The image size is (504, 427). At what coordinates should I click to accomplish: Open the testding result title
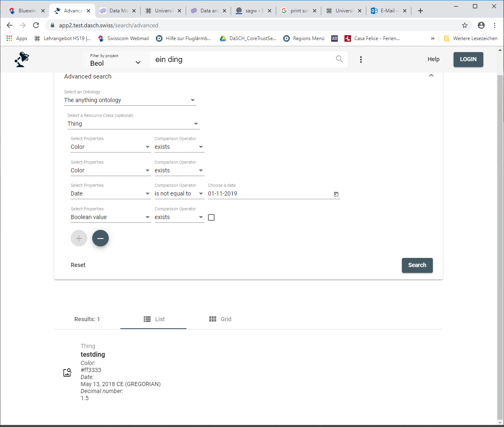point(93,354)
